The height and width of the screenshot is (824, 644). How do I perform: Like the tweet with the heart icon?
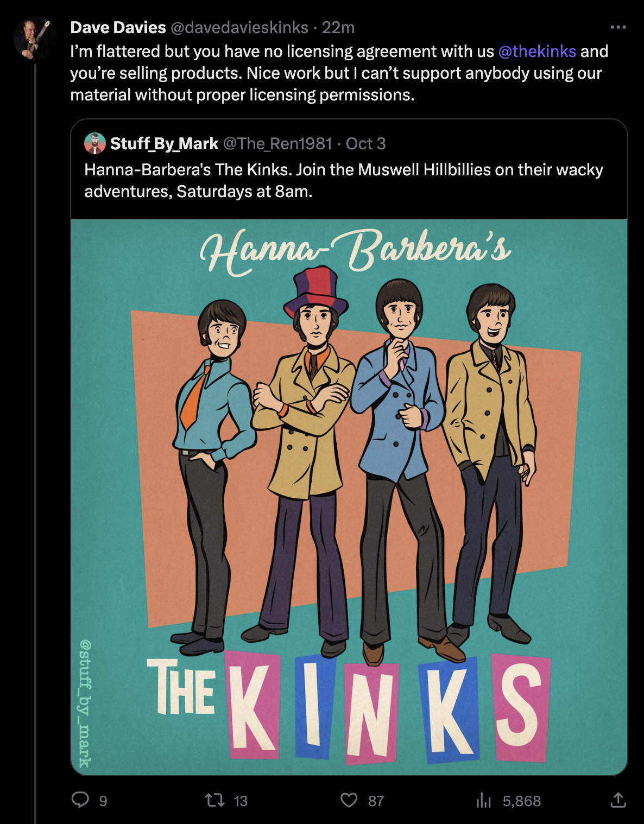pyautogui.click(x=349, y=800)
